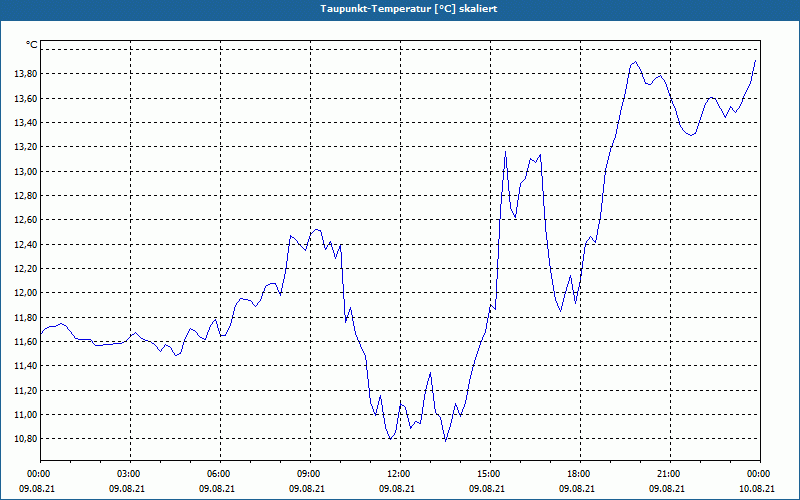The image size is (800, 500).
Task: Click the 09:00 time axis label
Action: pos(310,474)
